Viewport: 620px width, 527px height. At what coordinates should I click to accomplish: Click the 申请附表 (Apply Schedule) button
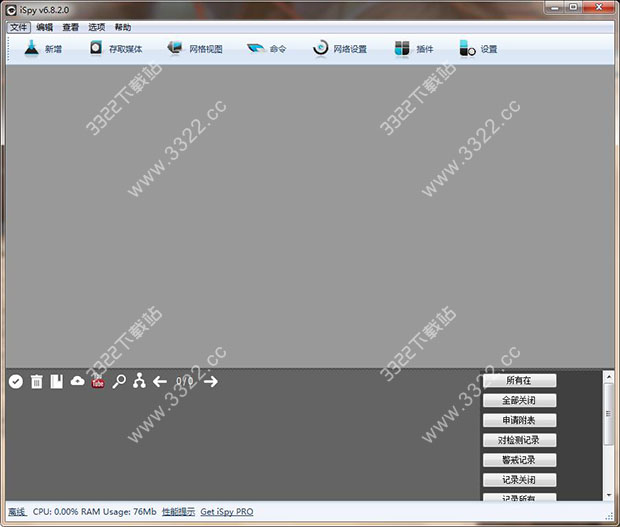pos(519,420)
